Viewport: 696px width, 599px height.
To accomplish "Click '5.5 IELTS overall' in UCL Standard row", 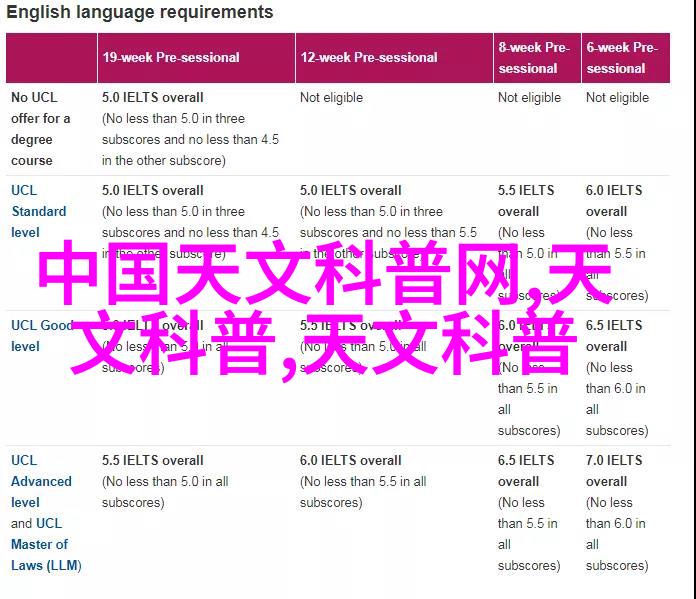I will [526, 201].
